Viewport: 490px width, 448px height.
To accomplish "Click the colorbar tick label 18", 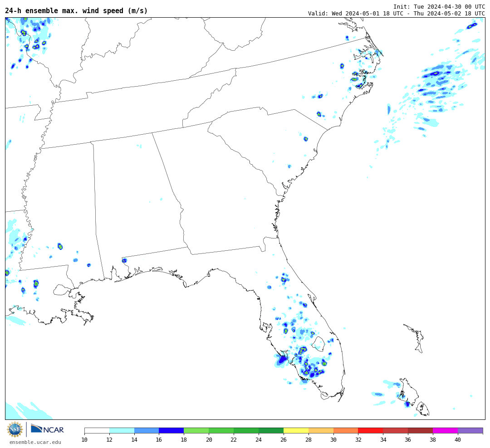I will click(x=184, y=440).
